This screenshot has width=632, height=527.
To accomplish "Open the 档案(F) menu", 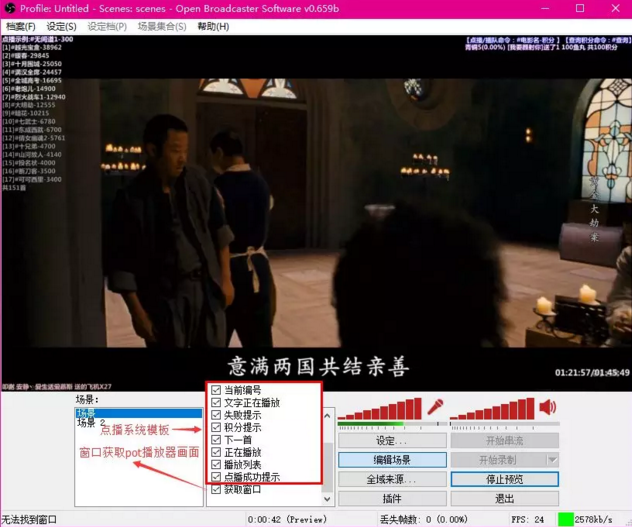I will 21,27.
